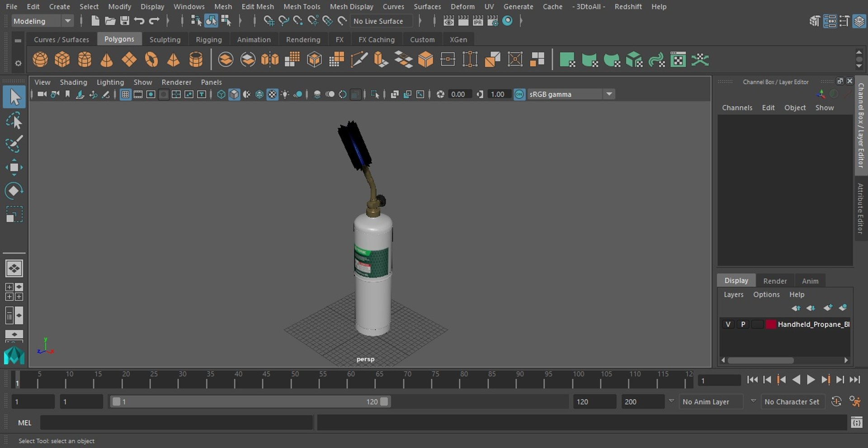Viewport: 868px width, 448px height.
Task: Select the Paint Selection tool
Action: pos(14,144)
